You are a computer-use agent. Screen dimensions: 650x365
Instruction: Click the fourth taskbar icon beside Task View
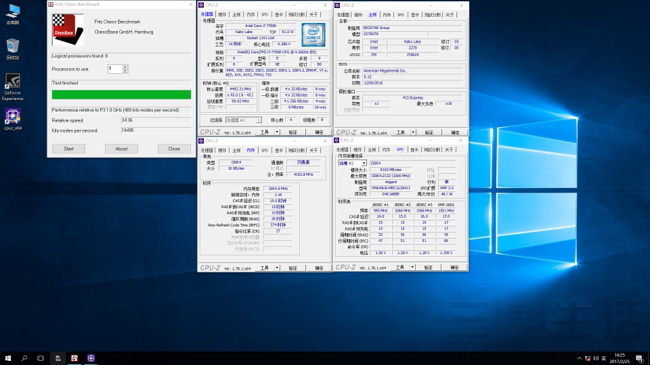[x=58, y=358]
